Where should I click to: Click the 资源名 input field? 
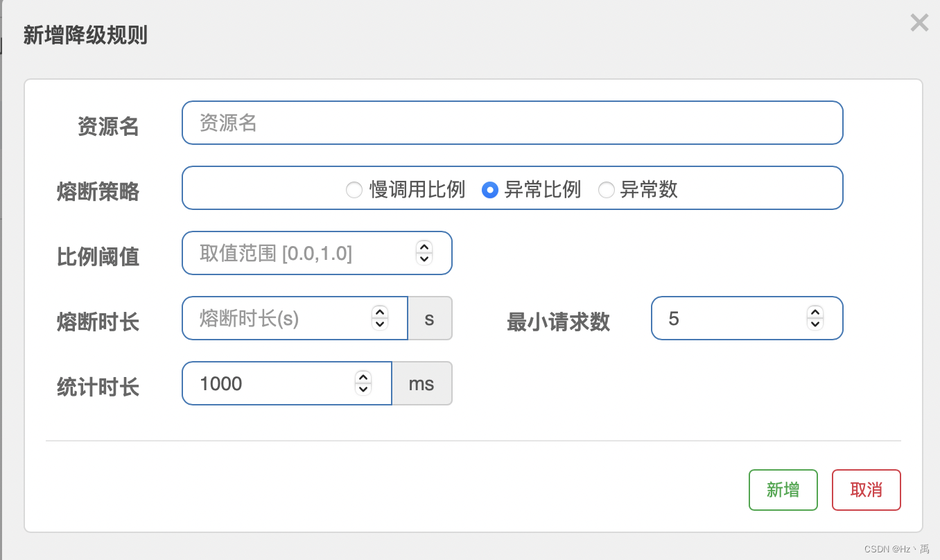(512, 123)
